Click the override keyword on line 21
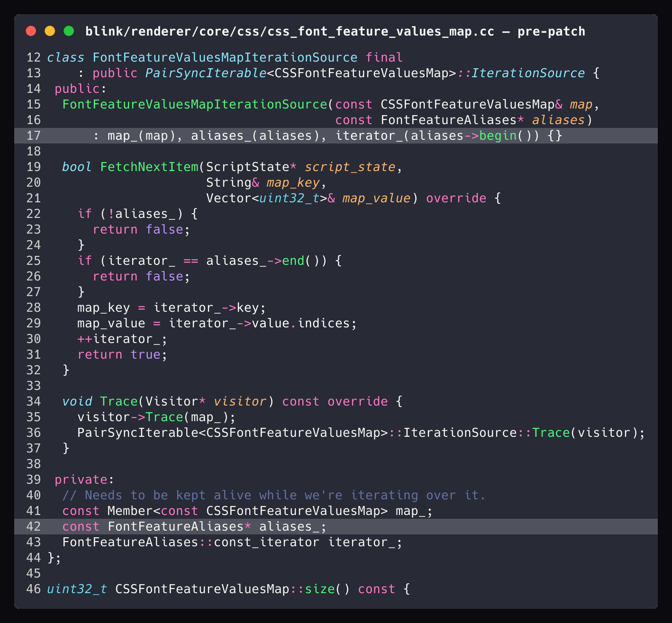Viewport: 672px width, 623px height. 455,198
